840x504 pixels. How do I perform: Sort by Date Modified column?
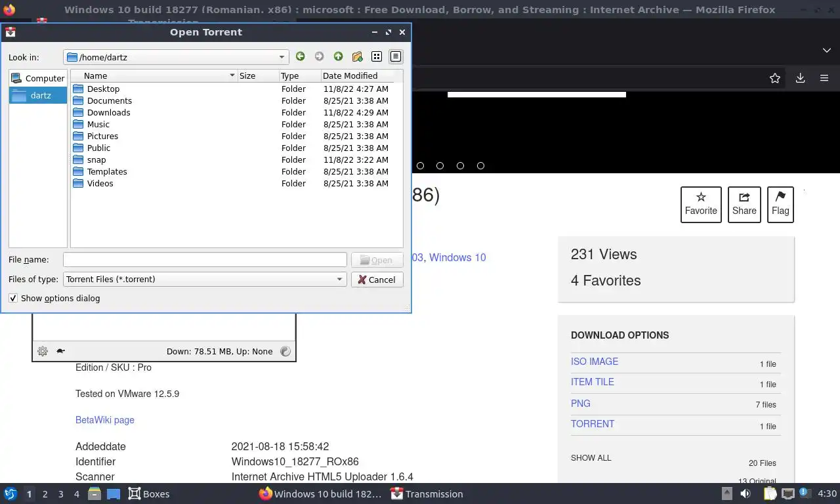pos(358,75)
